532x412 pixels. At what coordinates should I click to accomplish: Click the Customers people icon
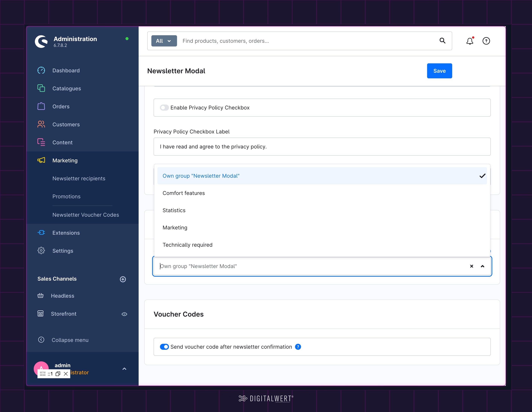pyautogui.click(x=41, y=124)
